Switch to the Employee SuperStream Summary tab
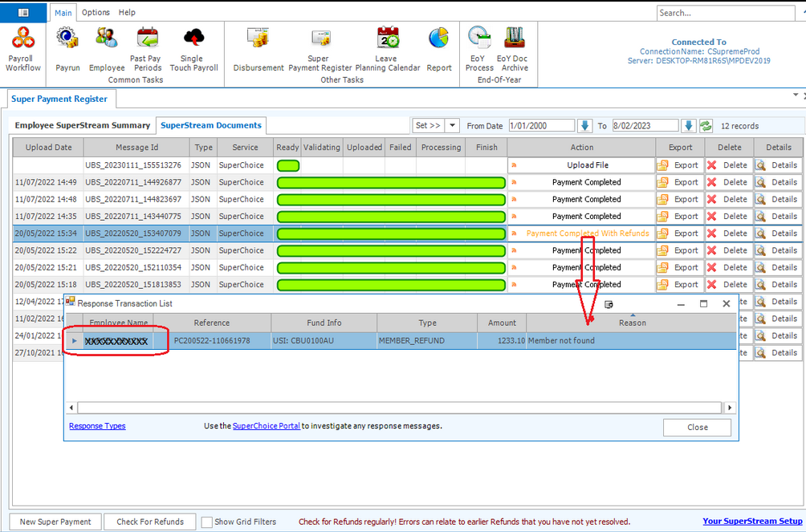806x532 pixels. click(x=82, y=125)
